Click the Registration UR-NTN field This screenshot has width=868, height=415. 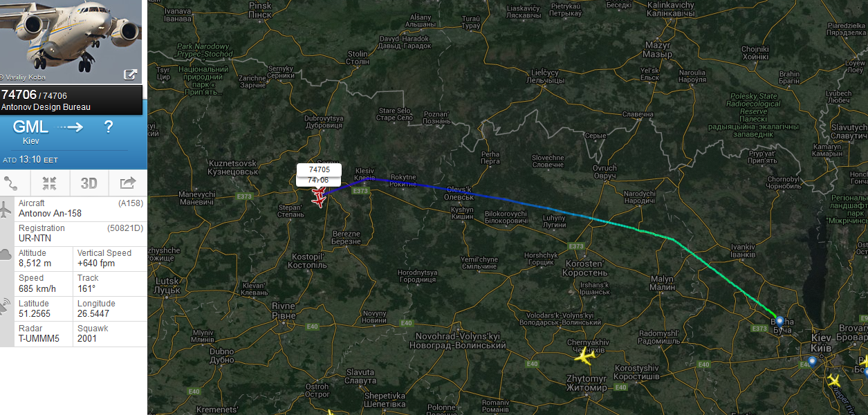(73, 234)
